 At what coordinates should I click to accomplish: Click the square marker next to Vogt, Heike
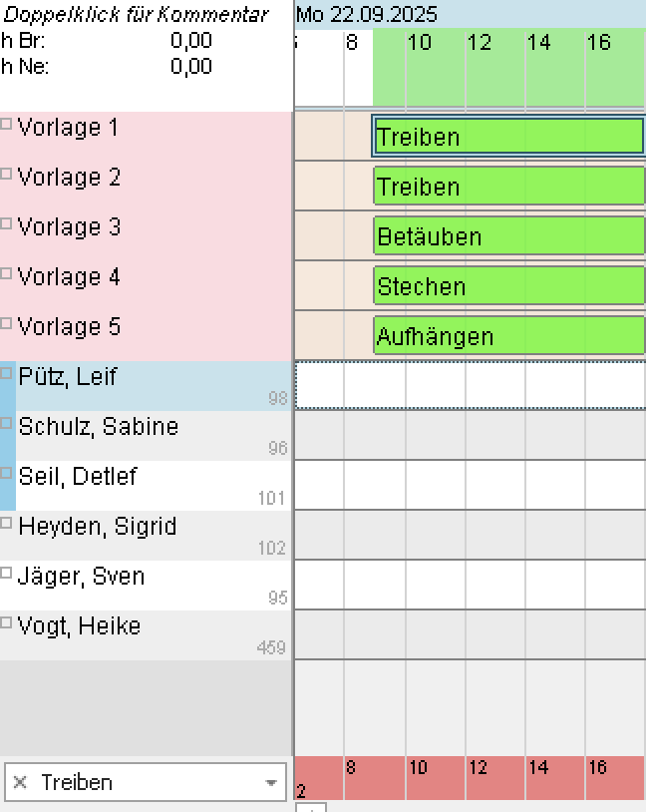pyautogui.click(x=6, y=622)
